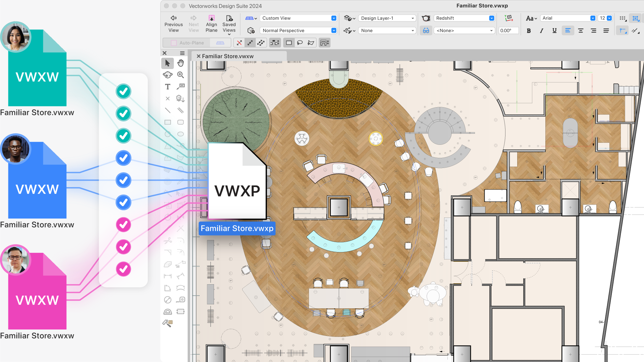Screen dimensions: 644x362
Task: Open the tool palette hamburger menu
Action: [x=182, y=53]
